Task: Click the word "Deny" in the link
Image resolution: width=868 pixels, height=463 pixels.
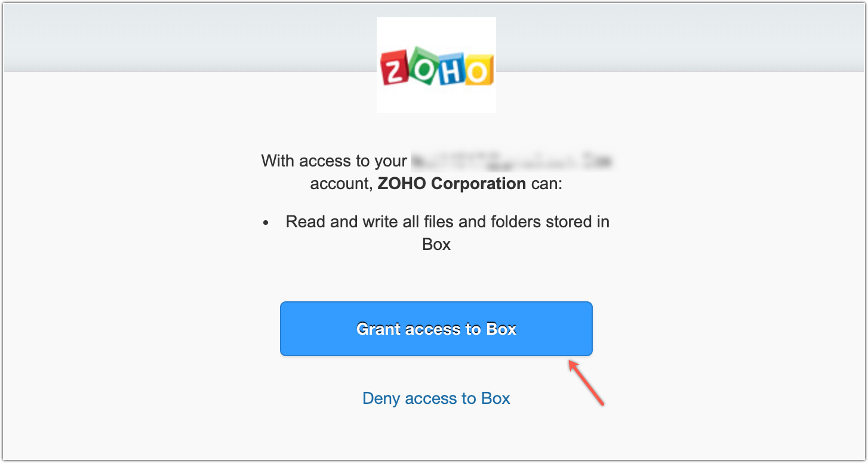Action: (x=381, y=399)
